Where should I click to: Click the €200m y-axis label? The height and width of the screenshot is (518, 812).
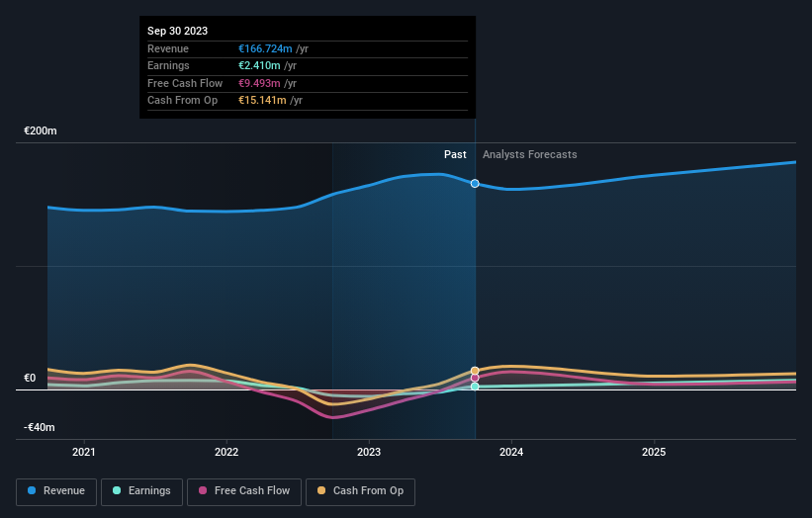tap(41, 130)
